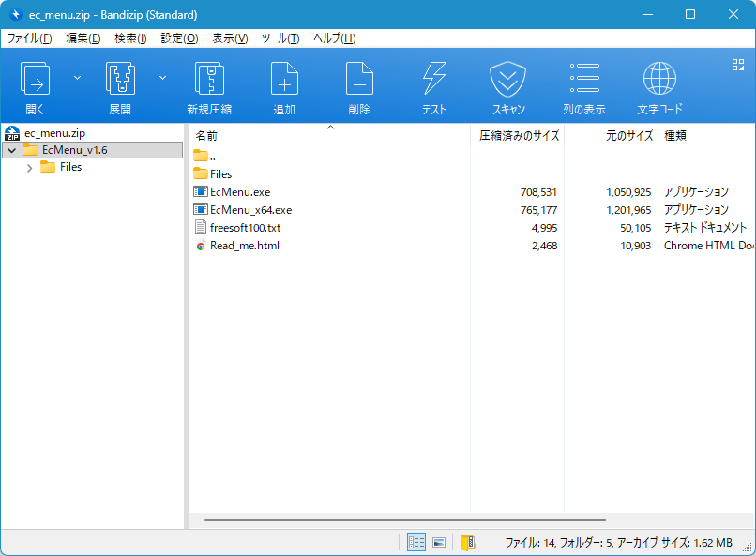
Task: Click the EcMenu.exe application icon
Action: (201, 192)
